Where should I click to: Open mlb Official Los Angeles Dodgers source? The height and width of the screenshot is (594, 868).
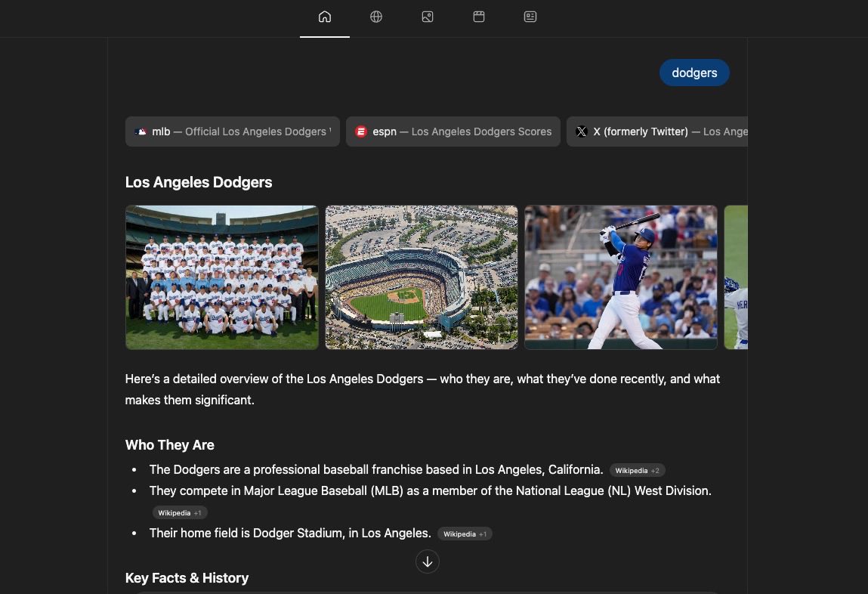click(x=233, y=131)
